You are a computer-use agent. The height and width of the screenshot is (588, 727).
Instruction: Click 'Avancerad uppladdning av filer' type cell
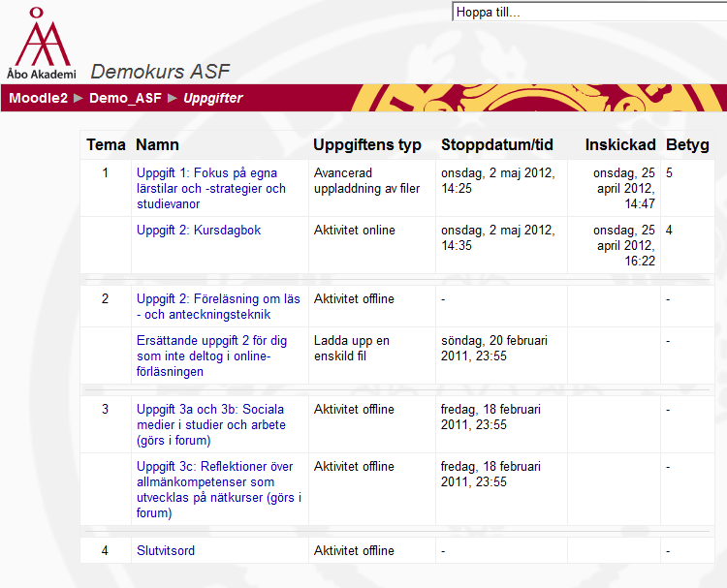click(366, 181)
